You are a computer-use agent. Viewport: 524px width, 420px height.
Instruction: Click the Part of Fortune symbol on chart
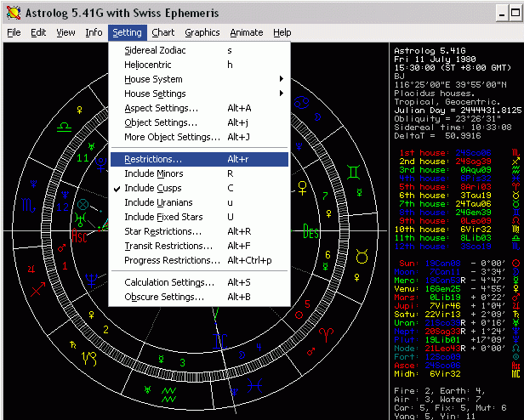click(x=83, y=204)
